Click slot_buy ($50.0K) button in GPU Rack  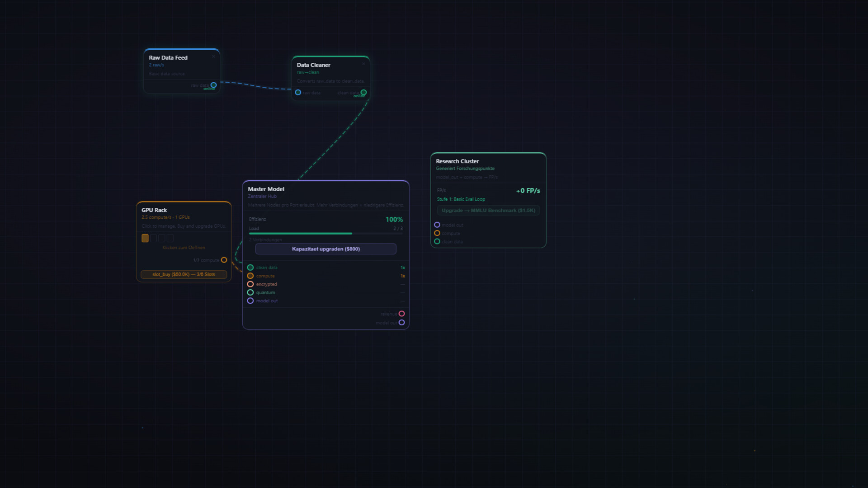pos(184,274)
